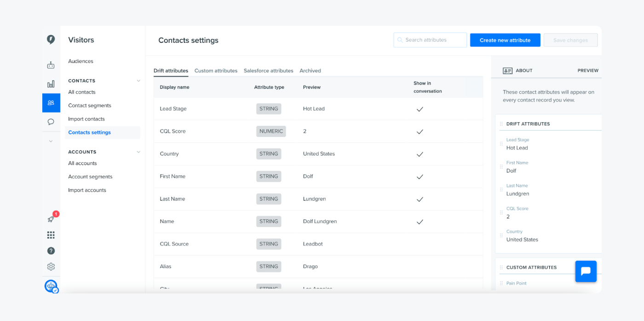Open the rocket icon with notification badge

51,219
